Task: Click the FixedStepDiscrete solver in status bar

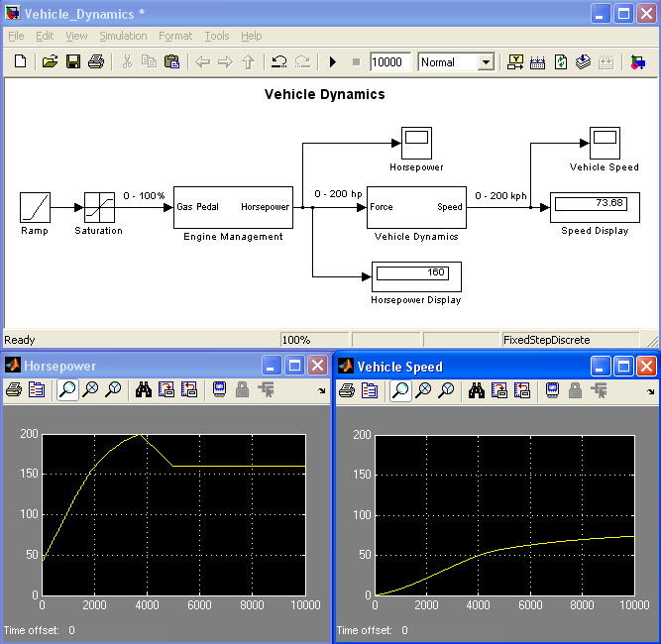Action: (x=547, y=340)
